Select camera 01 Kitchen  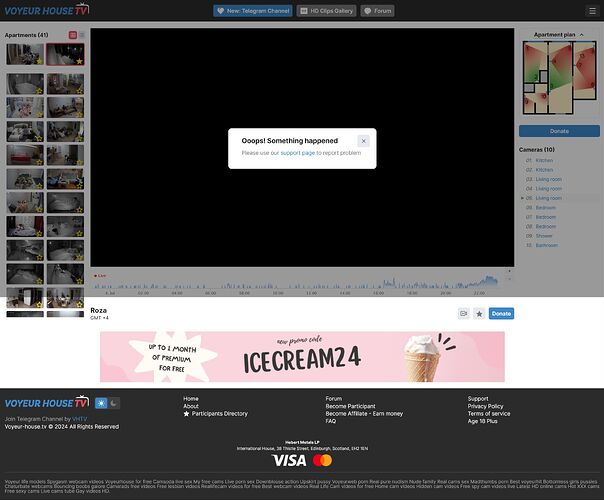[544, 160]
